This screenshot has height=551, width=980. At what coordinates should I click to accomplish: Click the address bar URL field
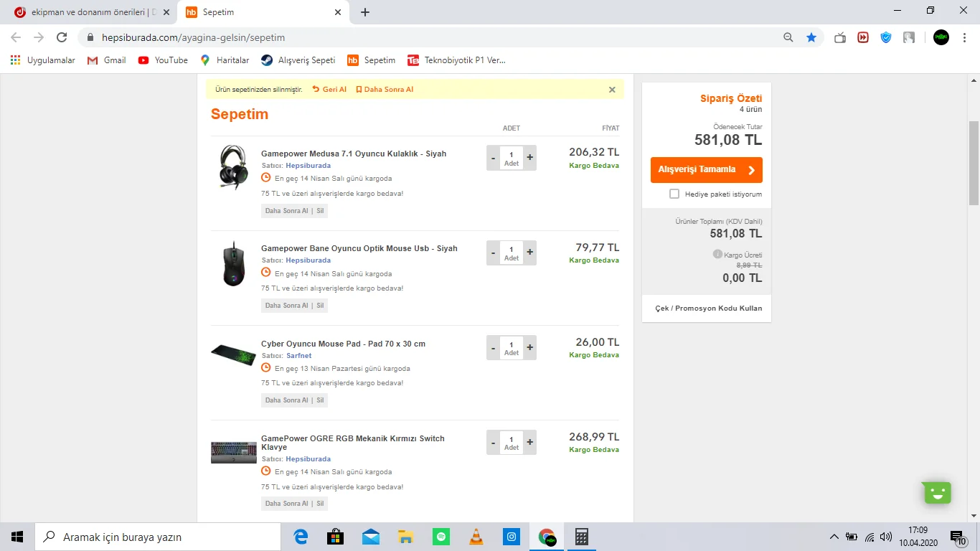[430, 37]
